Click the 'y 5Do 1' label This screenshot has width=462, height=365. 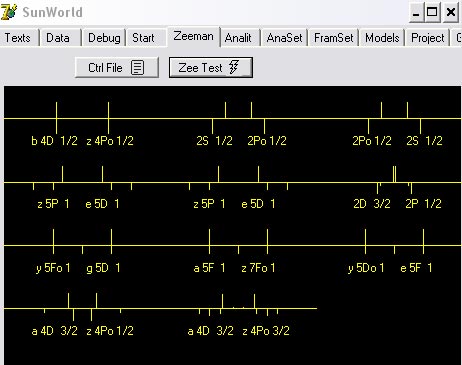366,268
